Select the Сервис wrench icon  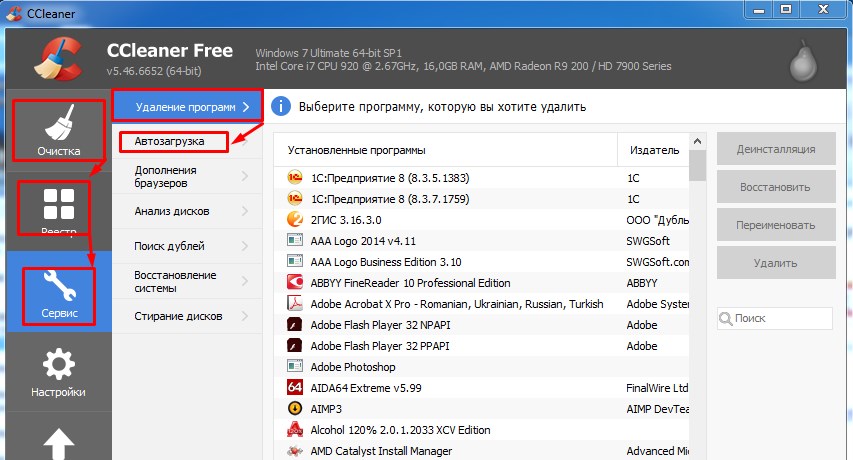[x=56, y=288]
